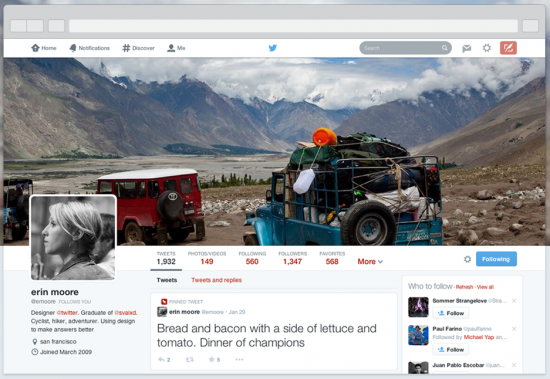
Task: Click Refresh in Who to follow
Action: click(x=464, y=287)
